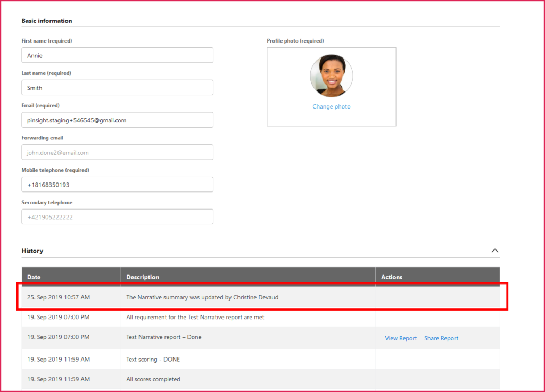The image size is (545, 392).
Task: Click Share Report link
Action: [x=441, y=338]
